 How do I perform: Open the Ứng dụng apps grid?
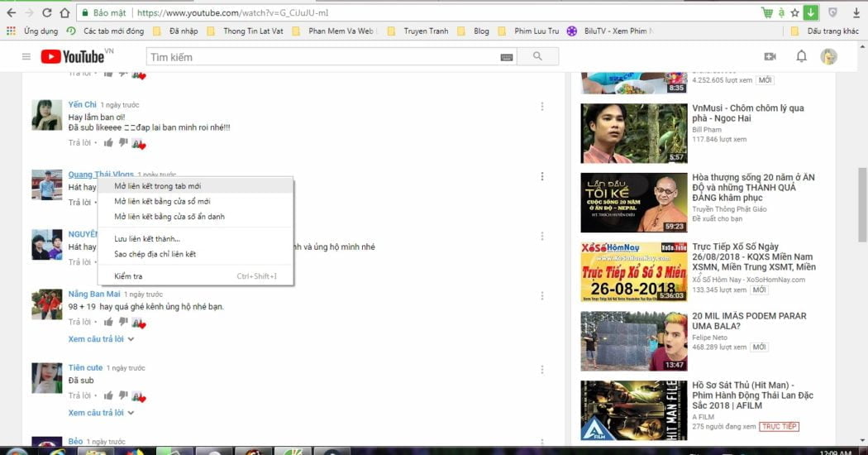[x=33, y=31]
